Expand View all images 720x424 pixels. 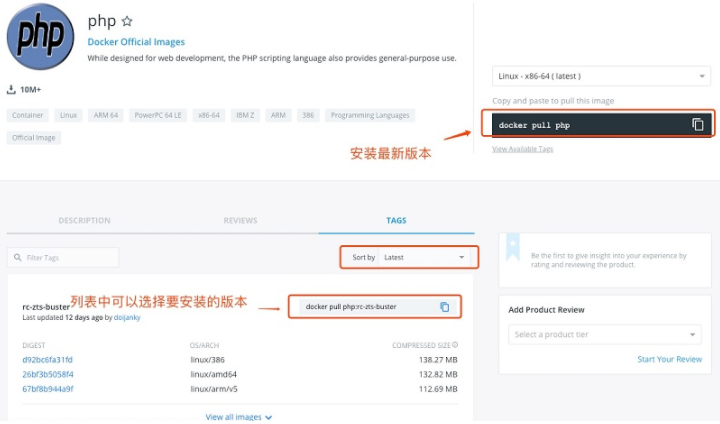tap(239, 417)
